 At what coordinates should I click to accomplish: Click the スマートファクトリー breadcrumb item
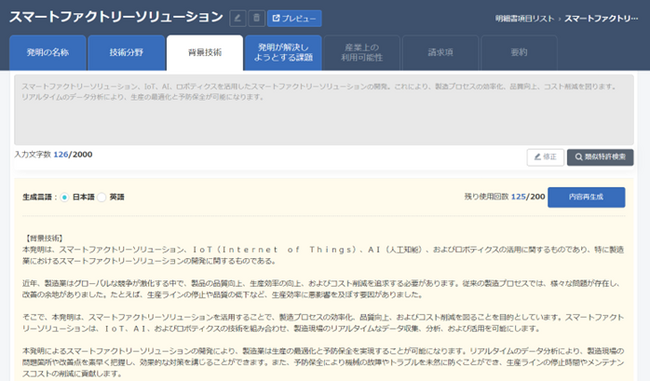(x=601, y=19)
